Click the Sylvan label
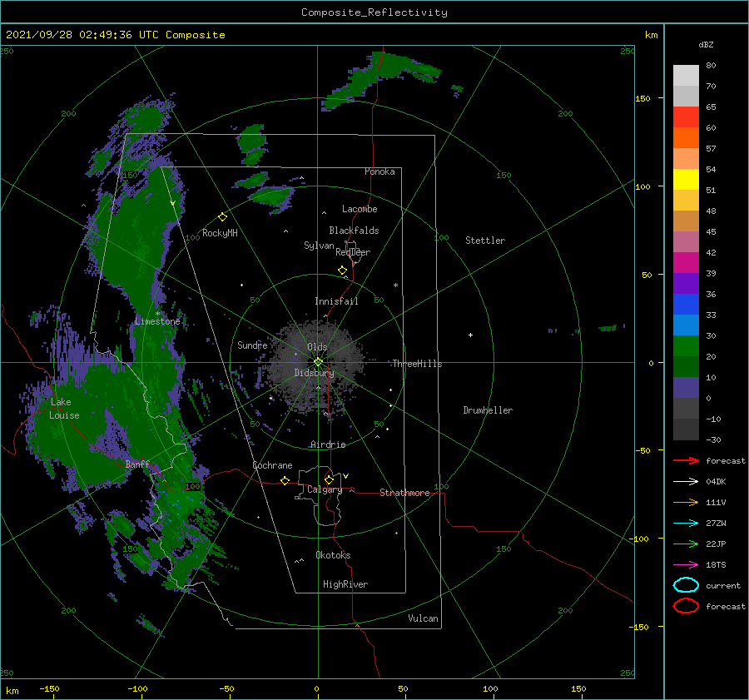The image size is (749, 700). pyautogui.click(x=319, y=246)
